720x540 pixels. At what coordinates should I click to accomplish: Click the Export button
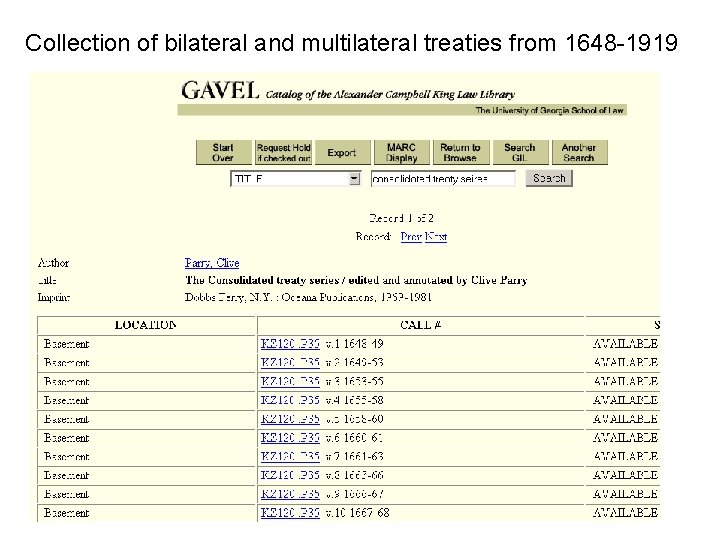pyautogui.click(x=343, y=152)
